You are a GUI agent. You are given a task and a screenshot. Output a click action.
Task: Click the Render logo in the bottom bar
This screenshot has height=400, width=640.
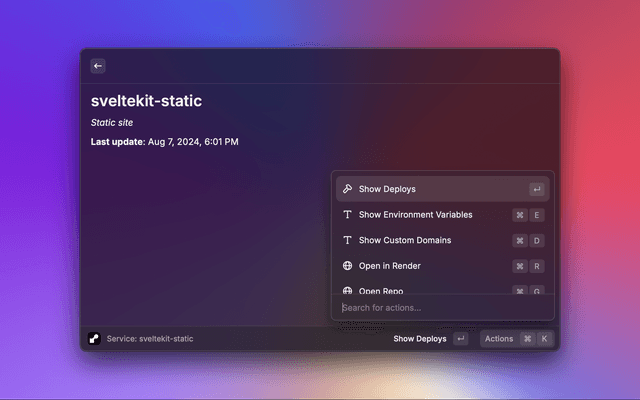tap(94, 339)
